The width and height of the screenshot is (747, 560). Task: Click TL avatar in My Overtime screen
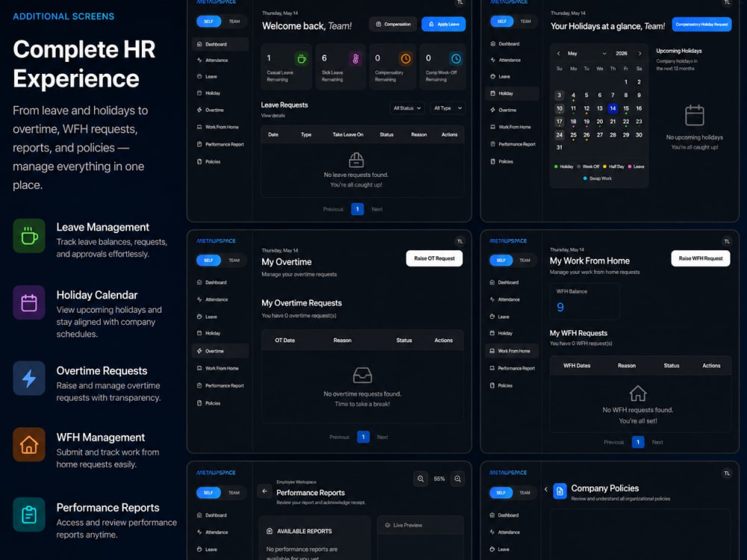(459, 241)
